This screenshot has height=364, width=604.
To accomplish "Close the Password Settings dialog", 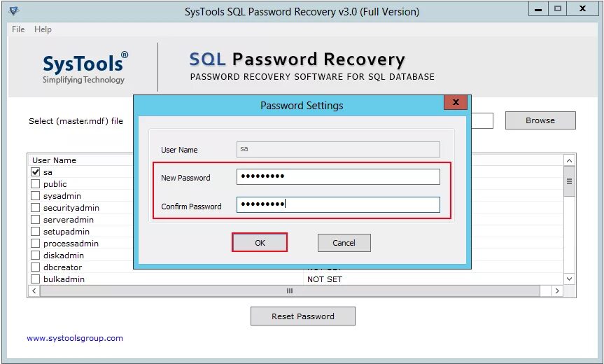I will pos(456,102).
